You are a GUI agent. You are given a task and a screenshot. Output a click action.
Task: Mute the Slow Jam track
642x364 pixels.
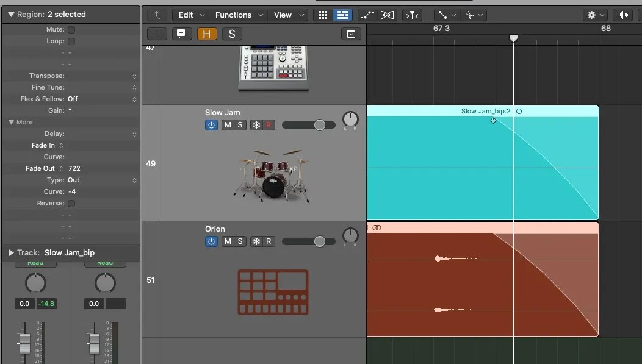(x=225, y=124)
